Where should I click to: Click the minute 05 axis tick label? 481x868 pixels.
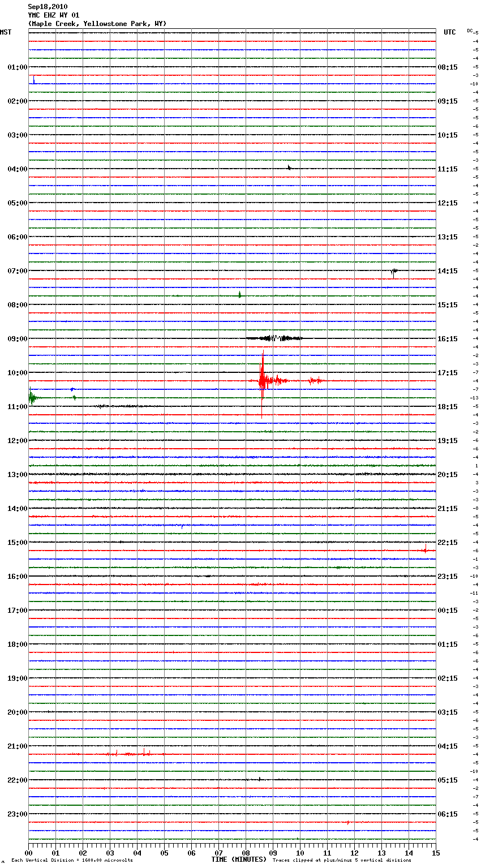click(x=164, y=853)
